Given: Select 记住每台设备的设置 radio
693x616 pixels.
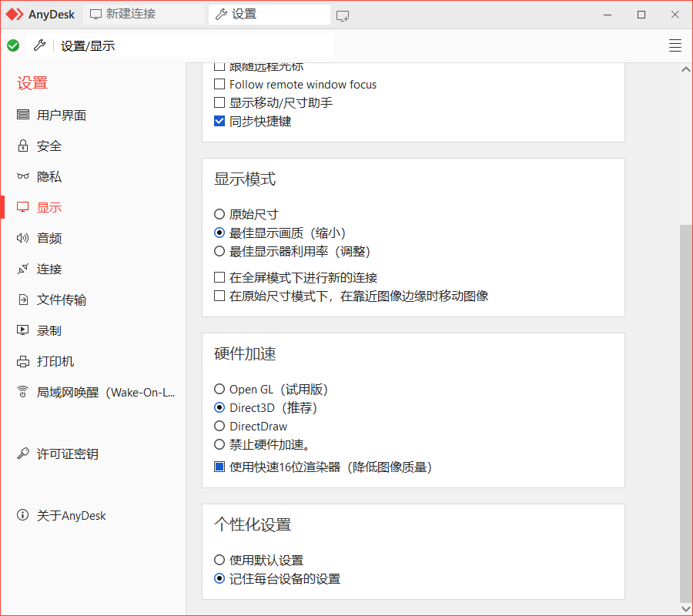Looking at the screenshot, I should point(219,578).
